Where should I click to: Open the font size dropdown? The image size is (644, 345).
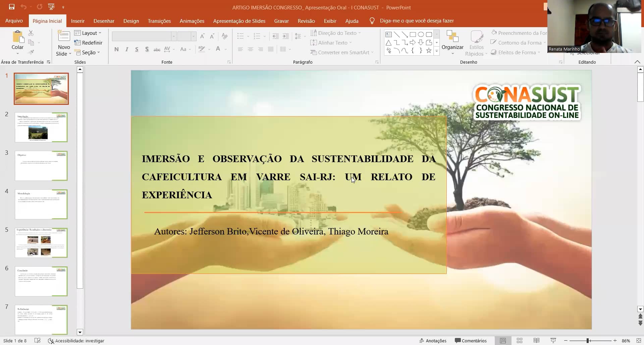(x=193, y=37)
